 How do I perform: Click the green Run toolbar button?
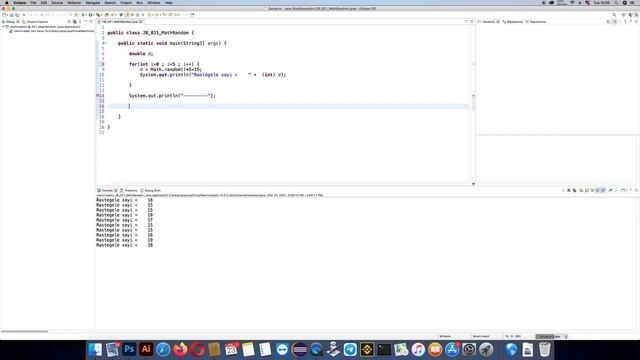point(91,15)
